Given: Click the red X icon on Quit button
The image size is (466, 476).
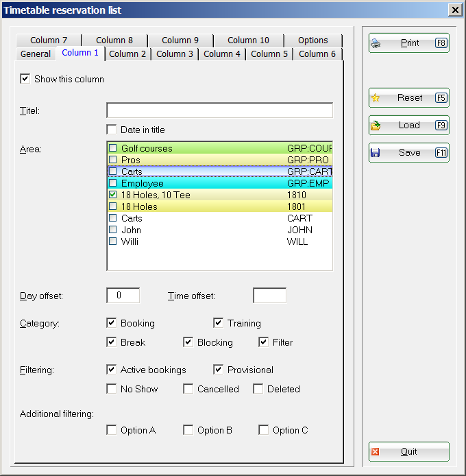Looking at the screenshot, I should [376, 452].
